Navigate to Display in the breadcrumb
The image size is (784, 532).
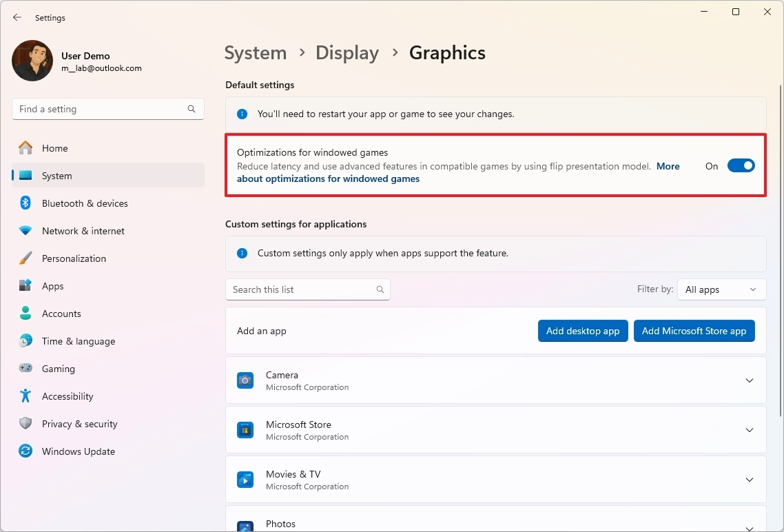(x=347, y=52)
